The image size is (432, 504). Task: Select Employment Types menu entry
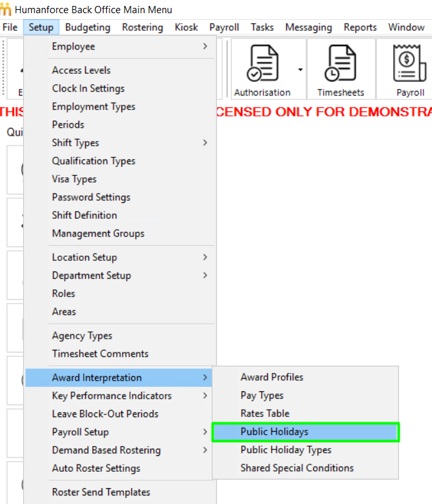(119, 106)
